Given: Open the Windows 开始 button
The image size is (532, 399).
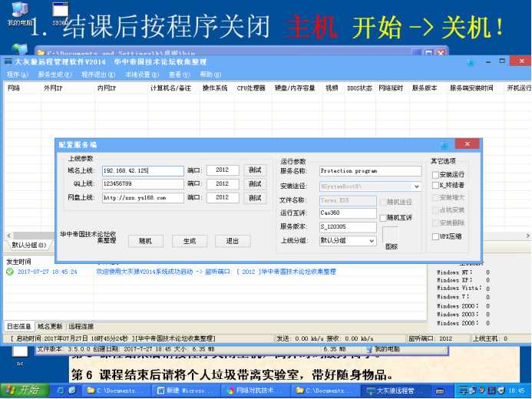Looking at the screenshot, I should click(x=25, y=391).
